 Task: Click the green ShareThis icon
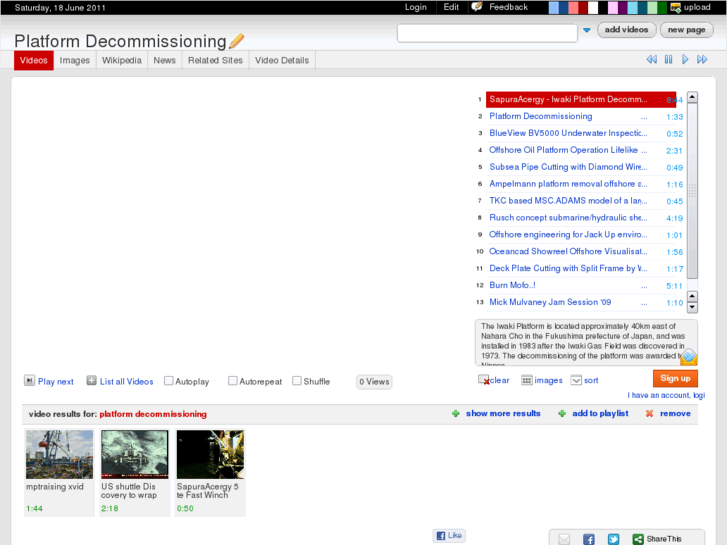tap(638, 539)
